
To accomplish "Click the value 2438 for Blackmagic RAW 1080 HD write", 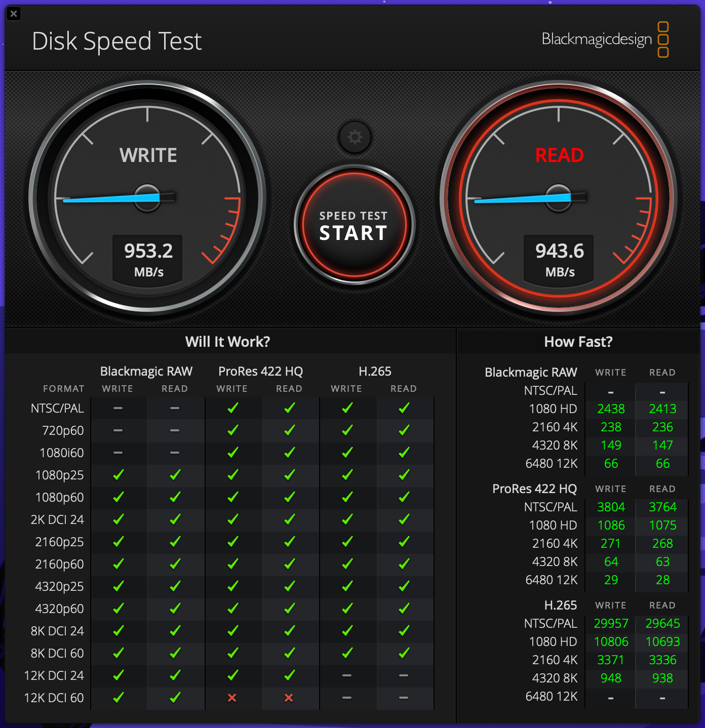I will [611, 409].
